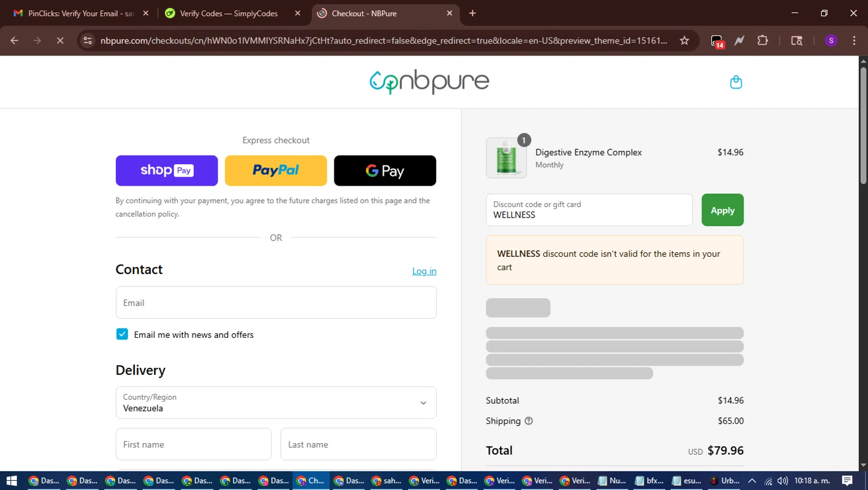Switch to PinClicks Verify Your Email tab
Screen dimensions: 868x490
pyautogui.click(x=81, y=13)
